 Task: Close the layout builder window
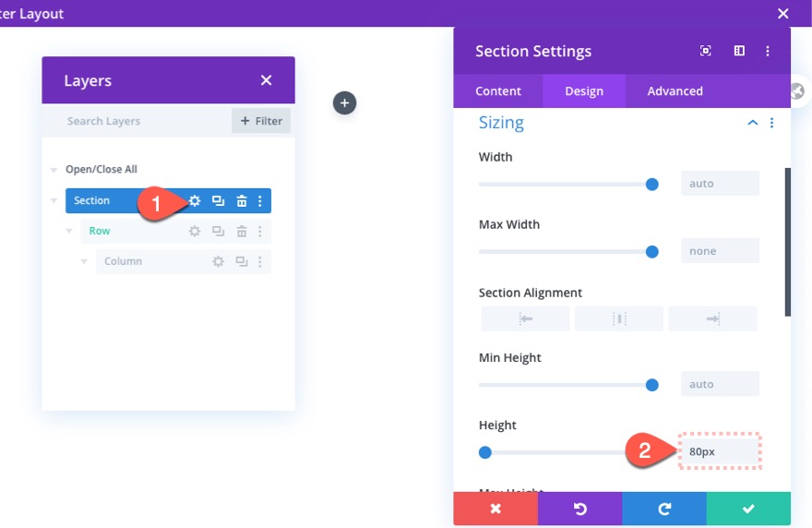[783, 14]
